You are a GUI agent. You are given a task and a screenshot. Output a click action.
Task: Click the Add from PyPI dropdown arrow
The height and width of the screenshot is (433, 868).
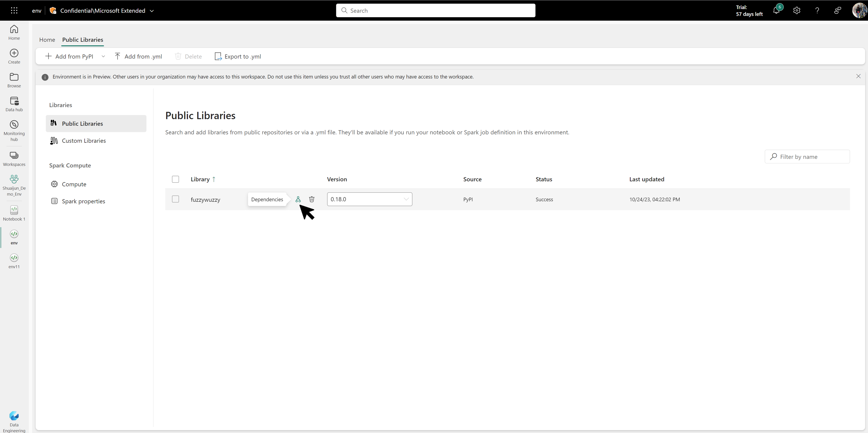tap(103, 56)
